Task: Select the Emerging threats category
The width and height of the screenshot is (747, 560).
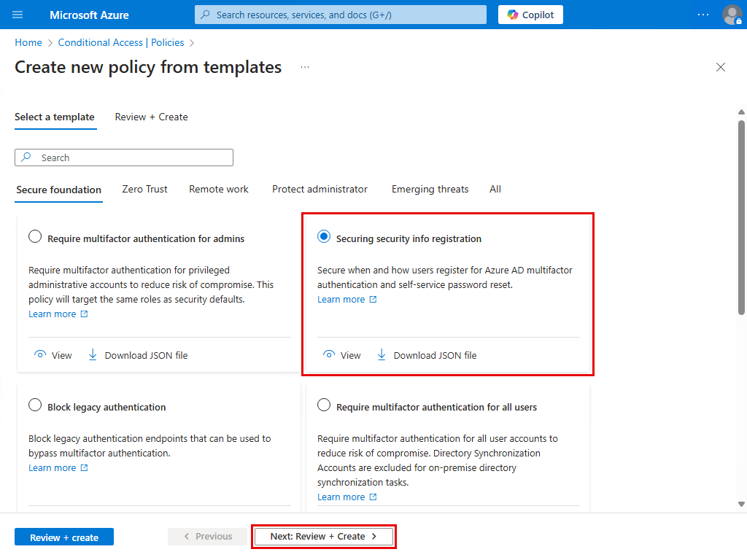Action: pyautogui.click(x=430, y=189)
